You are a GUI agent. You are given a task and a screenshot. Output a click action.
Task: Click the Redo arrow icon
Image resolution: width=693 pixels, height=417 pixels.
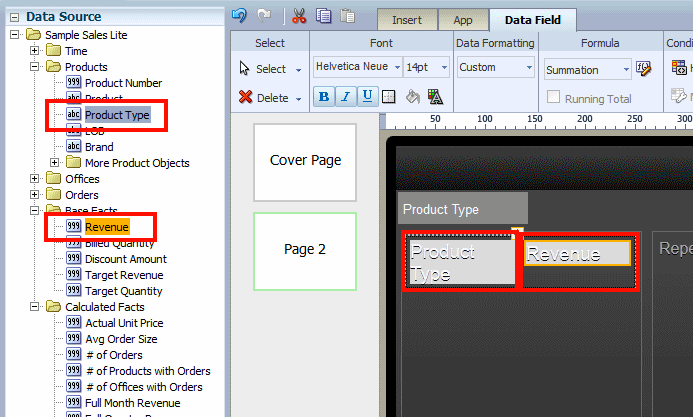pyautogui.click(x=264, y=16)
